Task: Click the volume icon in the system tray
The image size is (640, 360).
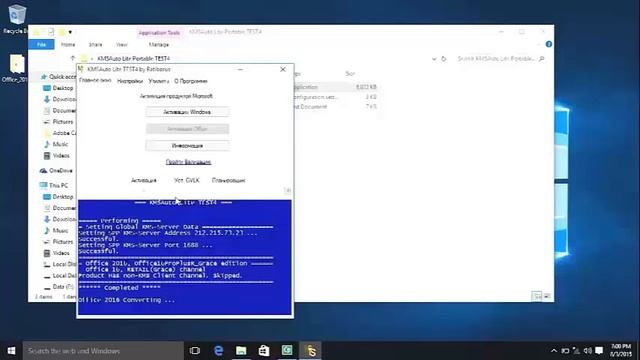Action: [587, 351]
